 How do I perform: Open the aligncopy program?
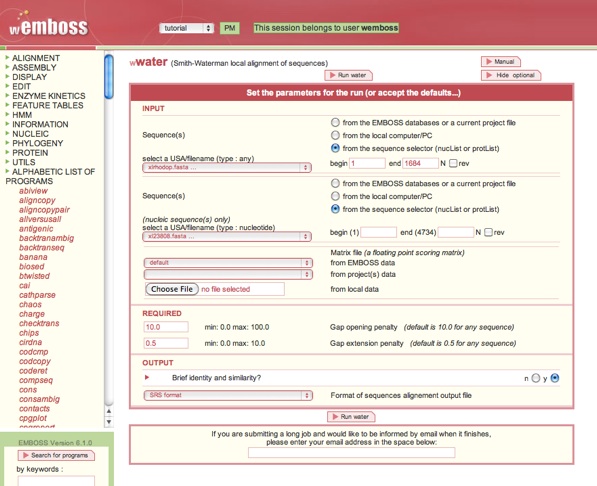(37, 200)
